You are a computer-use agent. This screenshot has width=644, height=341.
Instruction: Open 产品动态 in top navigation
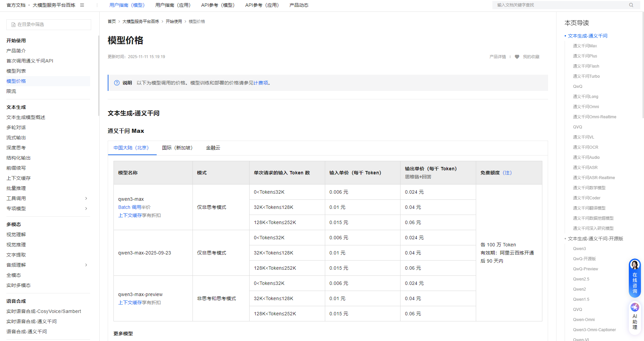299,5
